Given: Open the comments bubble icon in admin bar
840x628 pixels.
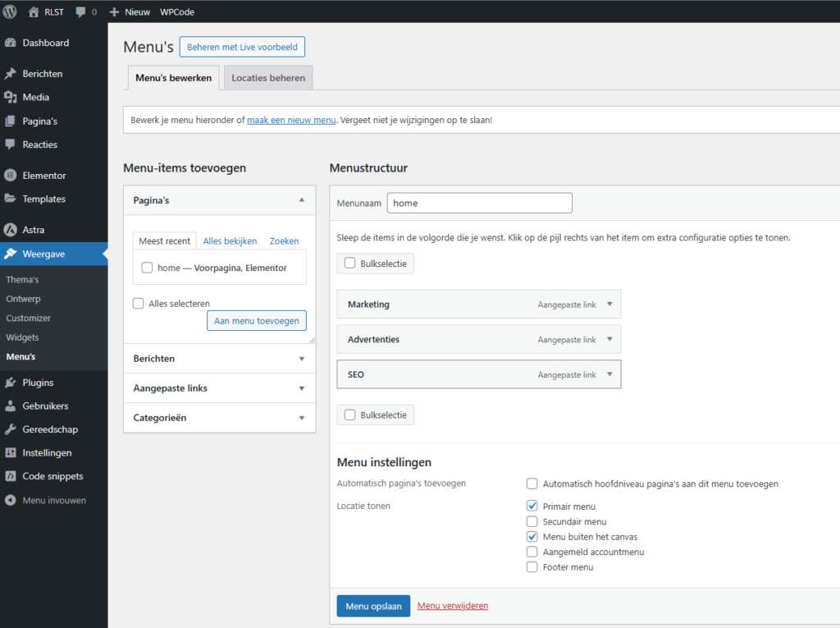Looking at the screenshot, I should [80, 12].
